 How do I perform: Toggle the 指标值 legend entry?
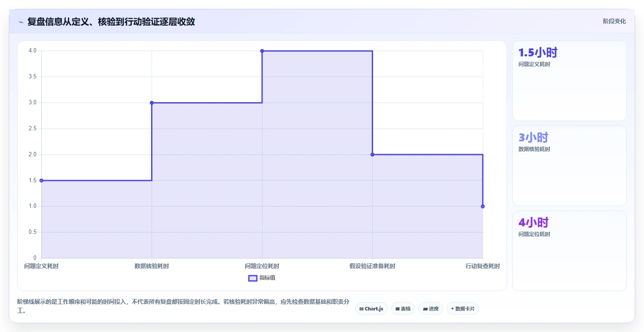point(262,278)
